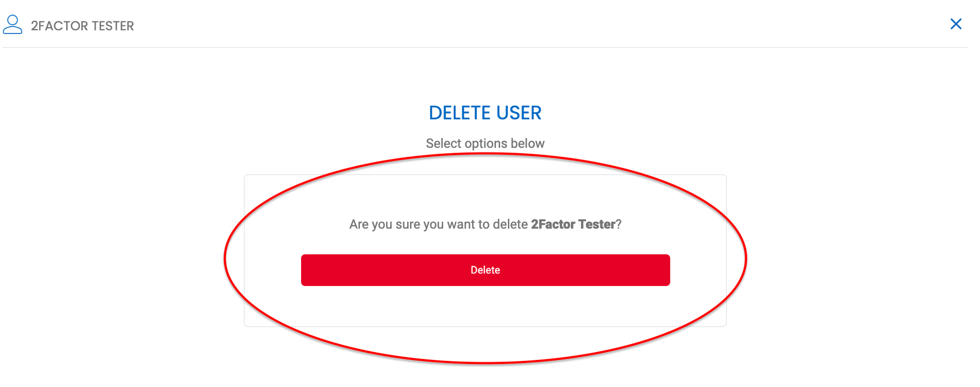Click the user profile icon
The height and width of the screenshot is (387, 980).
click(x=13, y=24)
